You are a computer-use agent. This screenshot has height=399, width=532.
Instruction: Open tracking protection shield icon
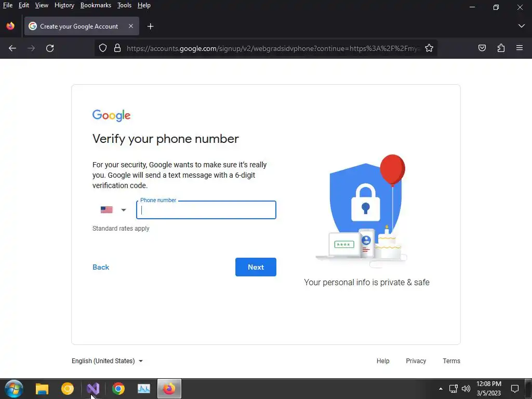click(103, 48)
